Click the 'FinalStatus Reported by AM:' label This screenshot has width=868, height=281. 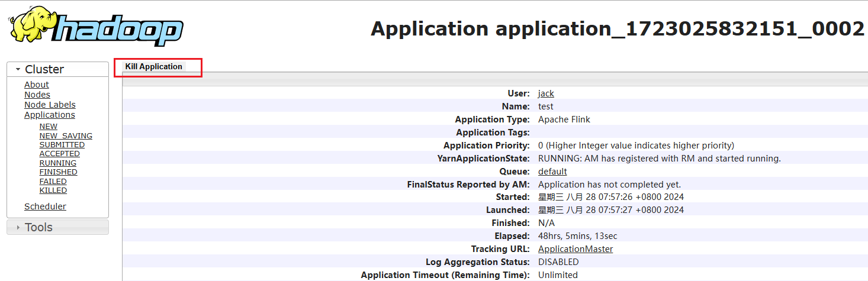tap(468, 185)
